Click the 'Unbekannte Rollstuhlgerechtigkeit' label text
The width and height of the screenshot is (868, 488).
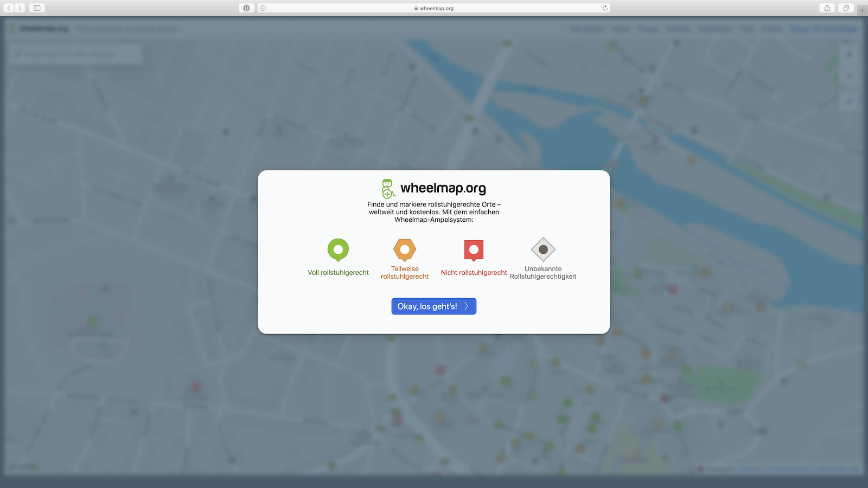click(543, 273)
